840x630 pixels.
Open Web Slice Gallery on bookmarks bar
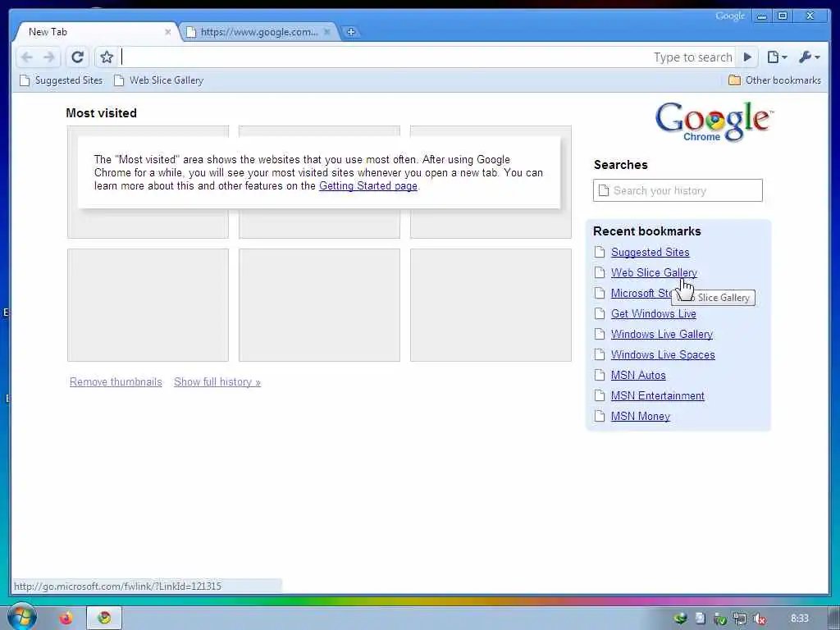[x=159, y=80]
